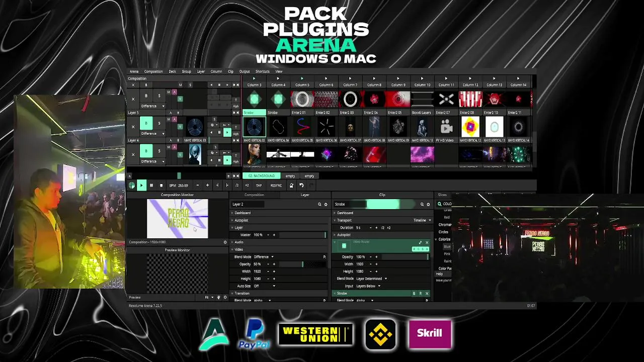Click the RESYNC button
Viewport: 644px width, 362px height.
[276, 186]
